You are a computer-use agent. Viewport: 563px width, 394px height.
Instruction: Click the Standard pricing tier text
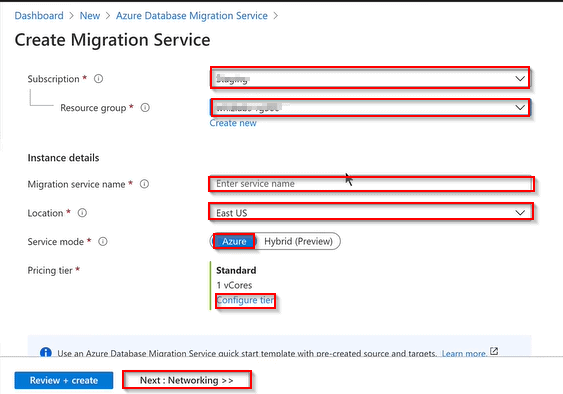point(236,270)
